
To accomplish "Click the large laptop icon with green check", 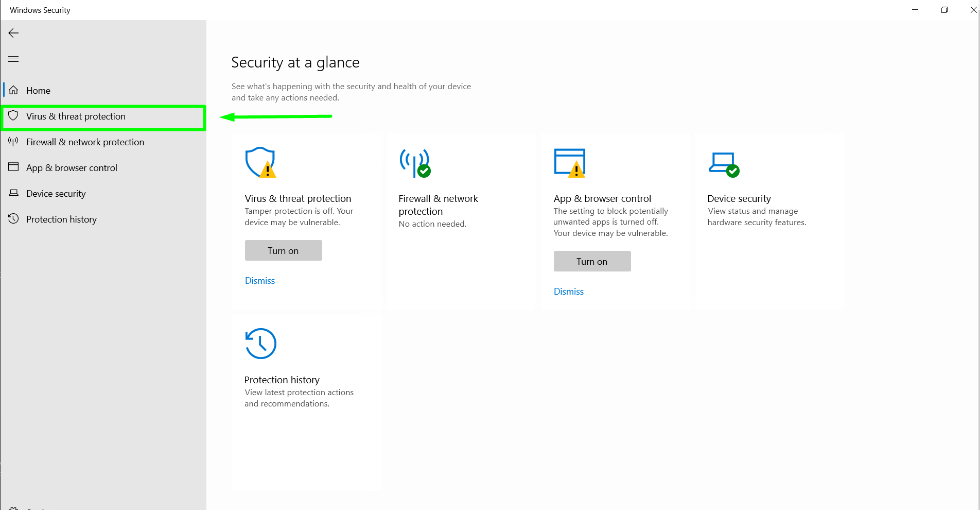I will 724,164.
